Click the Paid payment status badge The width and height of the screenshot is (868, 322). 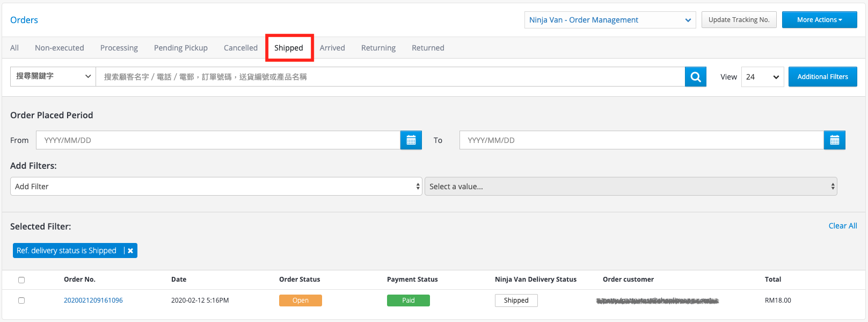(x=409, y=300)
